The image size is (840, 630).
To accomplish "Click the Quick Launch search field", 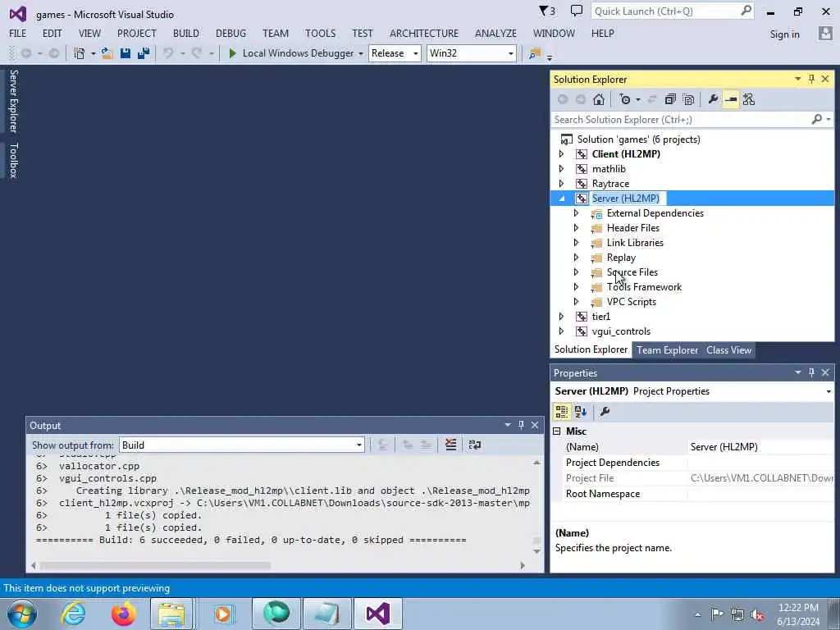I will click(665, 11).
